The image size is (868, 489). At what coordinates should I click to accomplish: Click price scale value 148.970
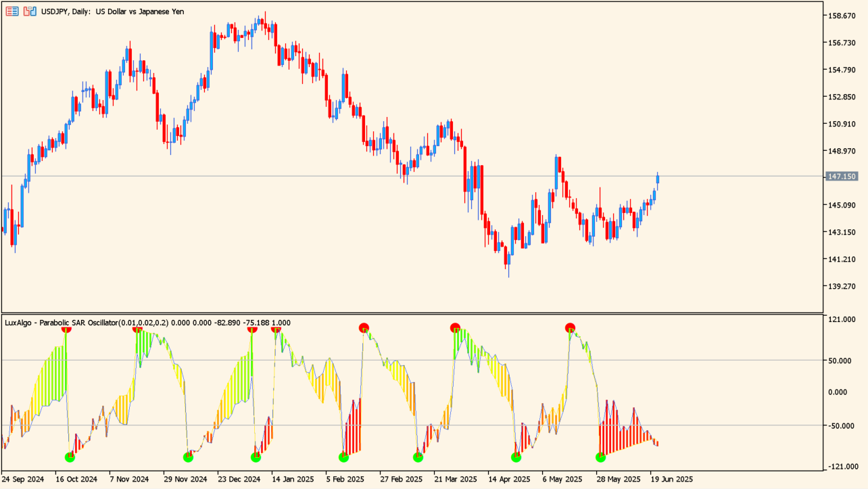[842, 151]
